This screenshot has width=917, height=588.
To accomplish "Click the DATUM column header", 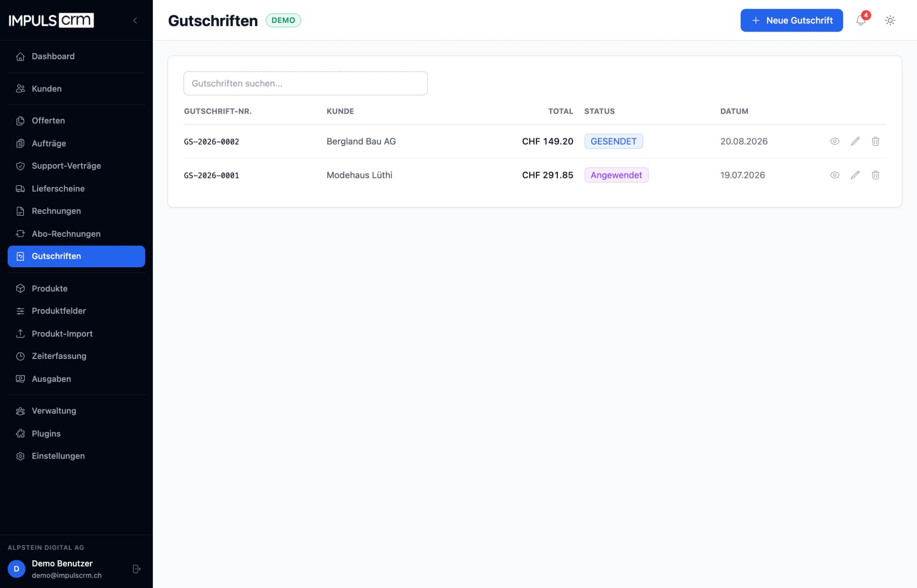I will tap(734, 111).
